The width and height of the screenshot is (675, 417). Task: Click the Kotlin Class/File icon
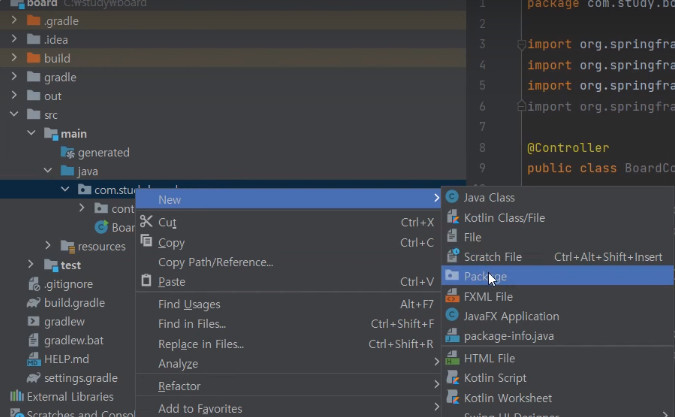[452, 217]
